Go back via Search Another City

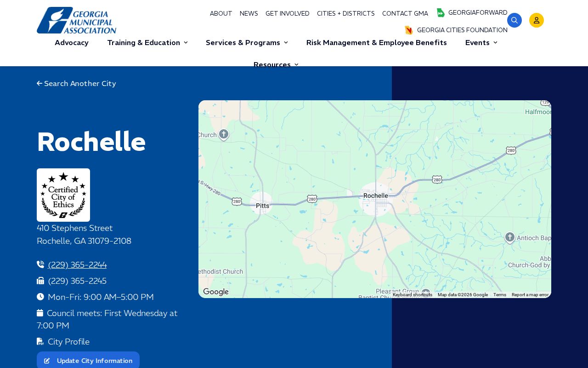pos(76,84)
